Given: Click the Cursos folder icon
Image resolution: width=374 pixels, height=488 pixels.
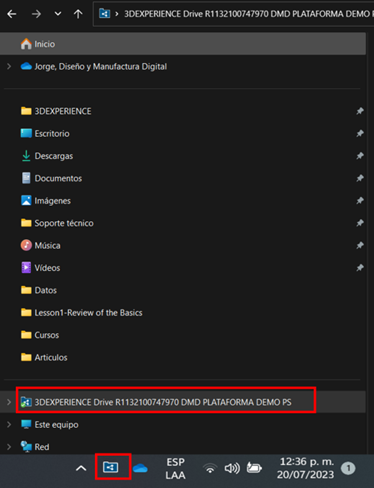Looking at the screenshot, I should tap(26, 335).
